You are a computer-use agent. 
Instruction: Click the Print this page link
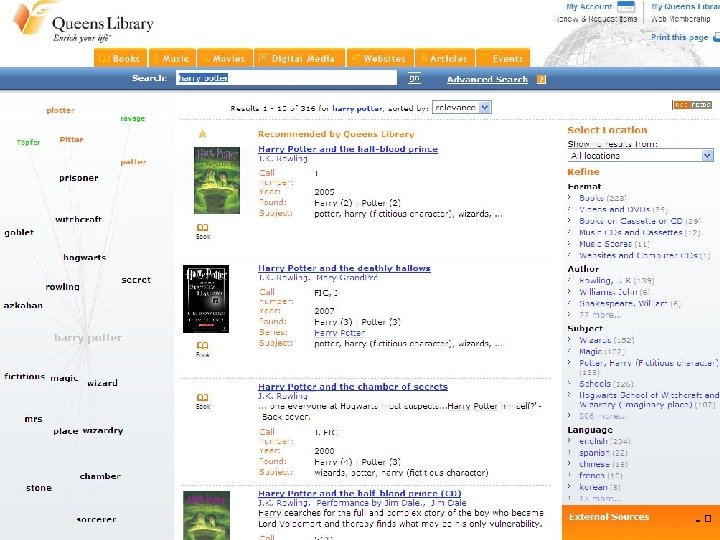click(x=679, y=37)
